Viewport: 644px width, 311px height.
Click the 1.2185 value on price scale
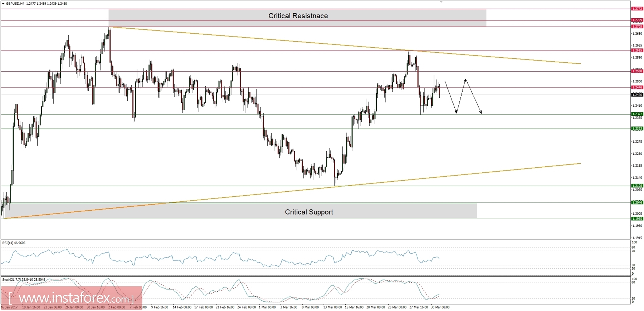point(637,166)
